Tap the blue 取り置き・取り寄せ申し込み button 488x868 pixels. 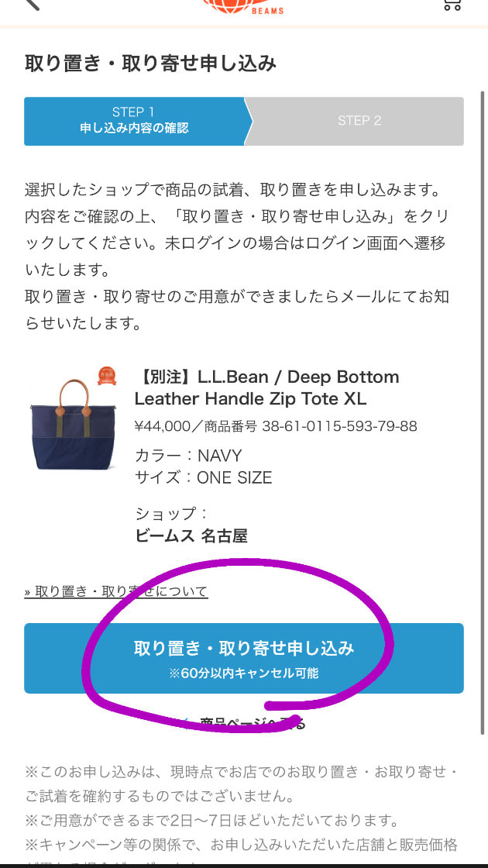[244, 658]
